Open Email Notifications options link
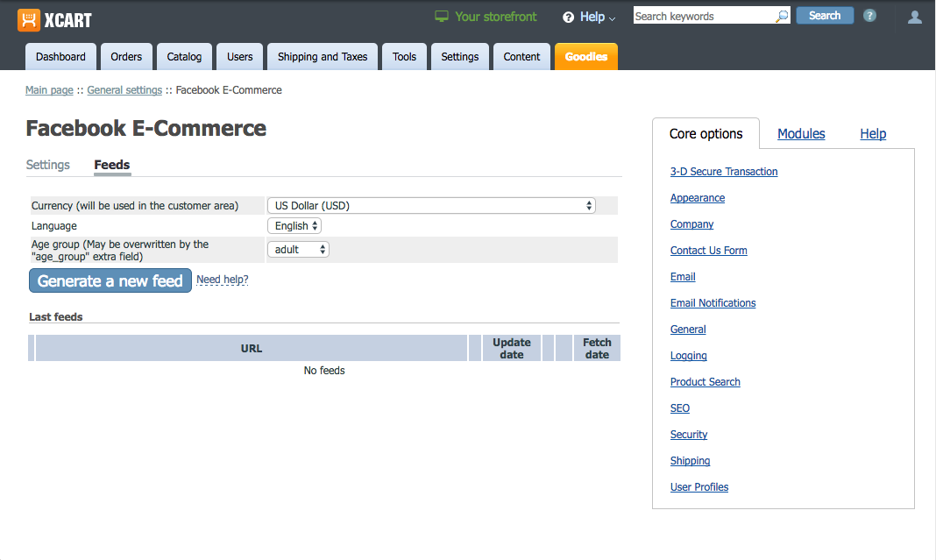Image resolution: width=936 pixels, height=560 pixels. point(713,302)
